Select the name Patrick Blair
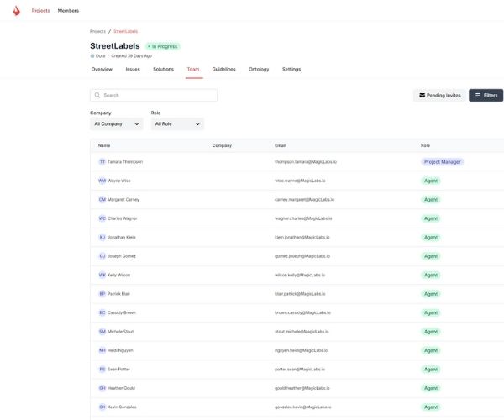Image resolution: width=504 pixels, height=420 pixels. [118, 294]
